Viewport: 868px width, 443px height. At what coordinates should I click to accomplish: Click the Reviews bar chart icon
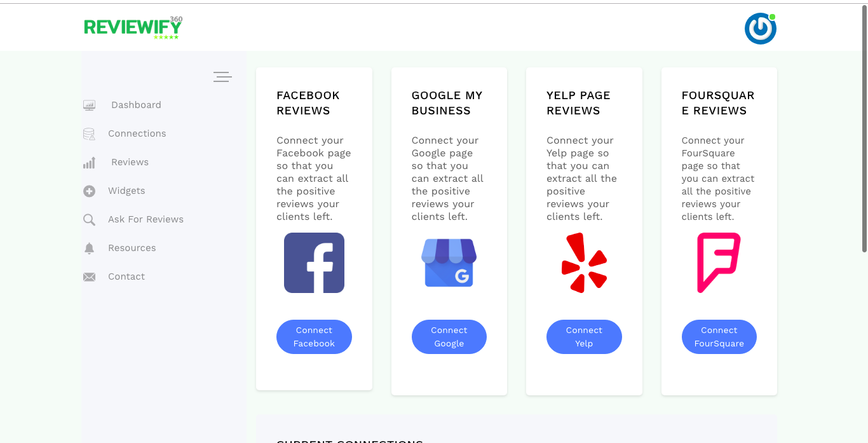(x=89, y=163)
